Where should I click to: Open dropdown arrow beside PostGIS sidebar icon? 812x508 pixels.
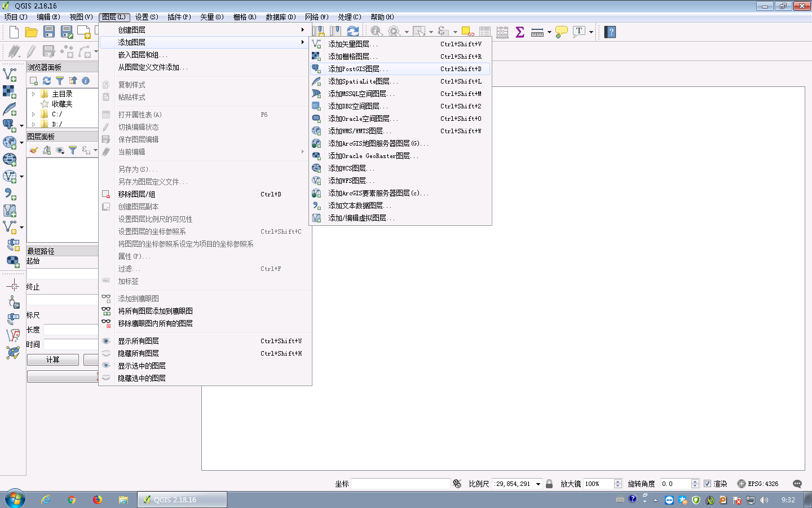point(21,126)
